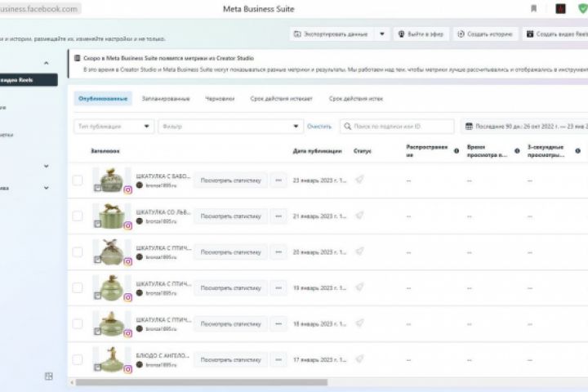The height and width of the screenshot is (392, 588).
Task: Open the green shield extension icon
Action: point(583,8)
